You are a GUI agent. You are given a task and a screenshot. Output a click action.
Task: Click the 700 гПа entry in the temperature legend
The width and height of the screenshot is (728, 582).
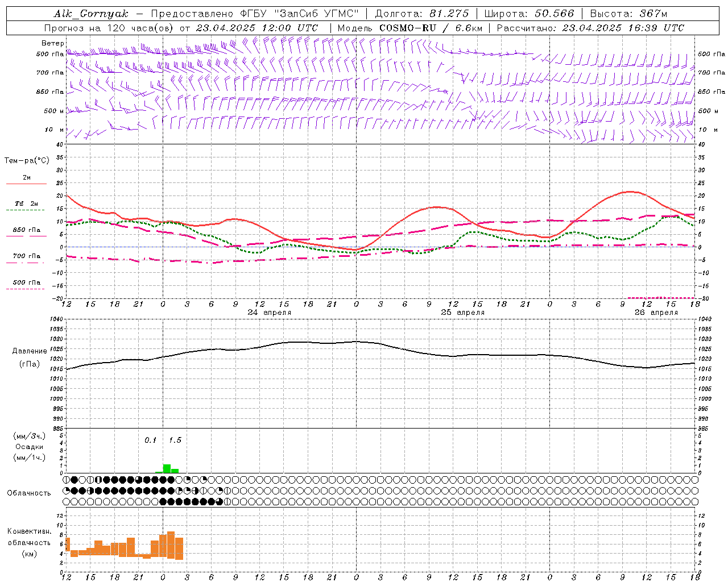tap(27, 256)
